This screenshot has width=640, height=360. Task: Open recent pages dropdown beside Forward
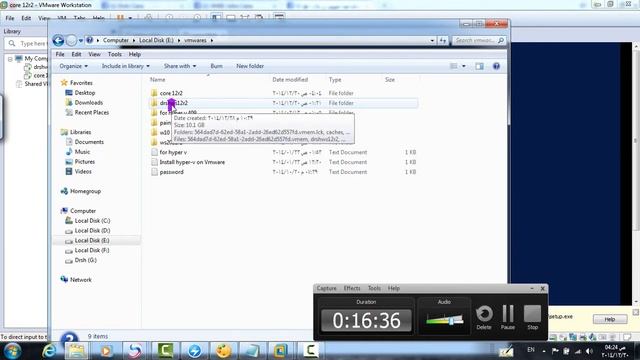coord(81,40)
